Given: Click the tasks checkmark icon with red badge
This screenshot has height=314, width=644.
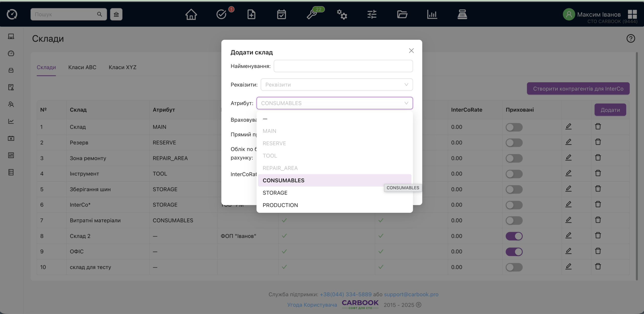Looking at the screenshot, I should (221, 14).
